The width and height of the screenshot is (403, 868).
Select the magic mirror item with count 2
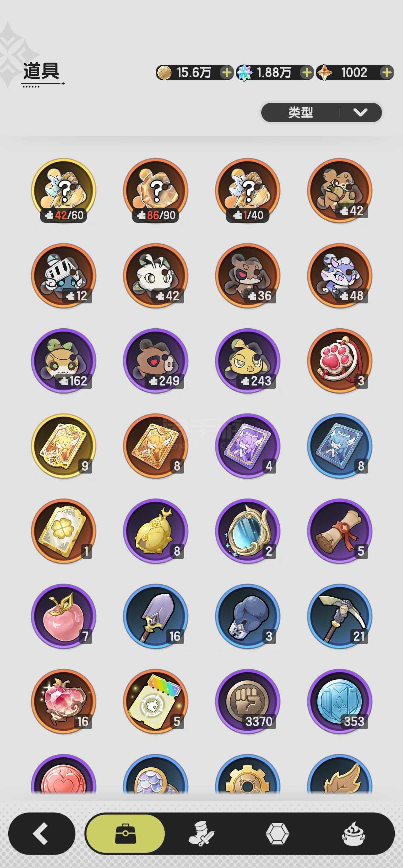click(x=248, y=531)
